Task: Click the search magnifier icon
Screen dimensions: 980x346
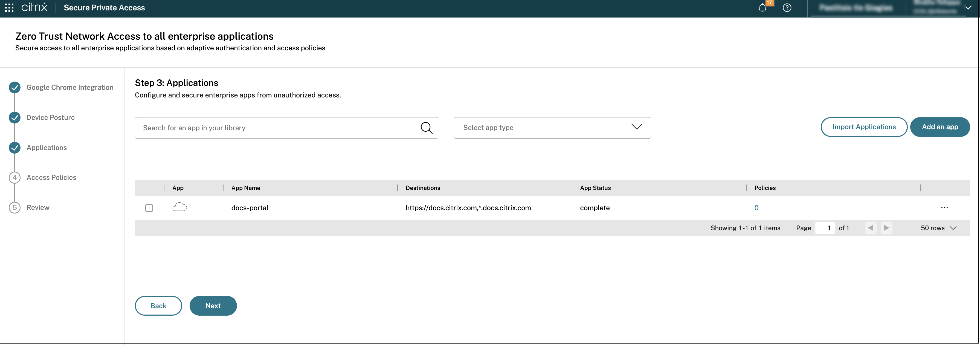Action: pyautogui.click(x=426, y=128)
